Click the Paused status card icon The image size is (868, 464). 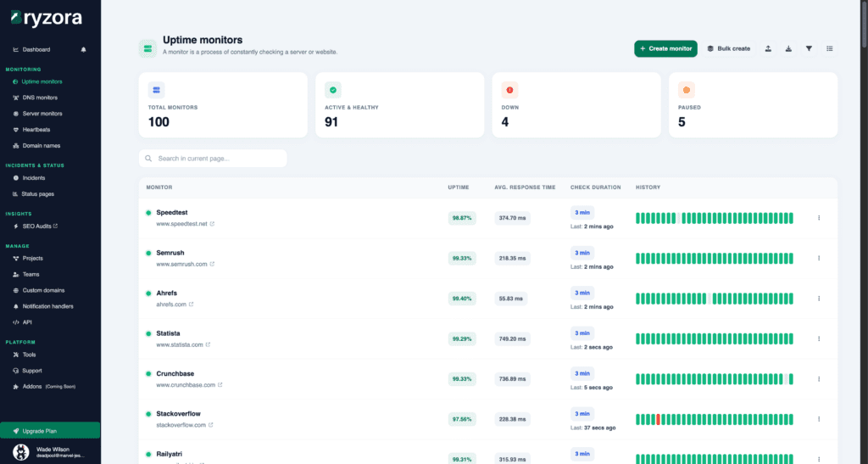click(x=687, y=90)
